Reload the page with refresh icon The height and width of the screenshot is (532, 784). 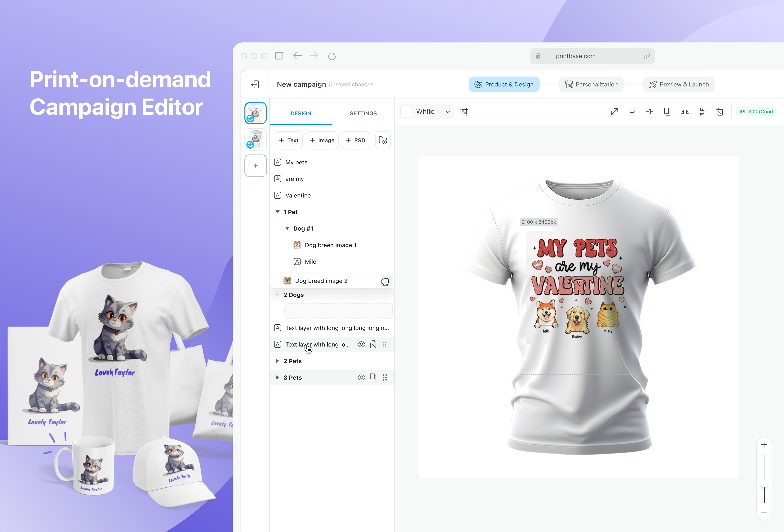tap(332, 56)
